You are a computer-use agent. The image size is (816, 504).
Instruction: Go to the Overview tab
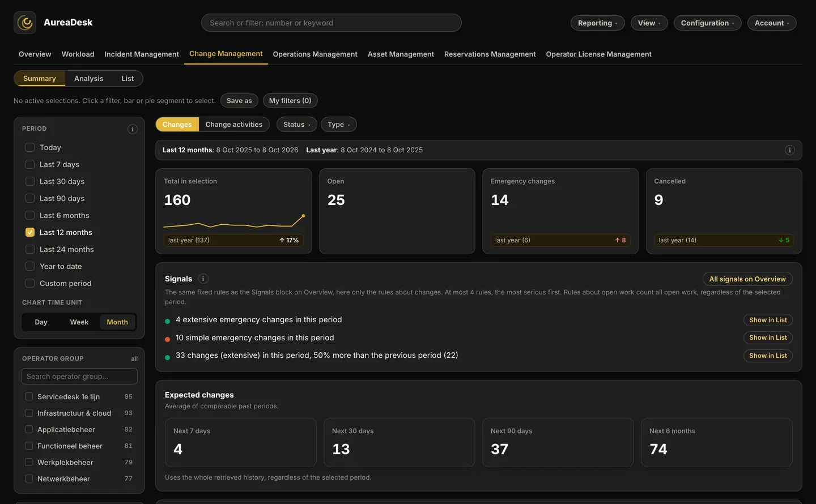(35, 54)
